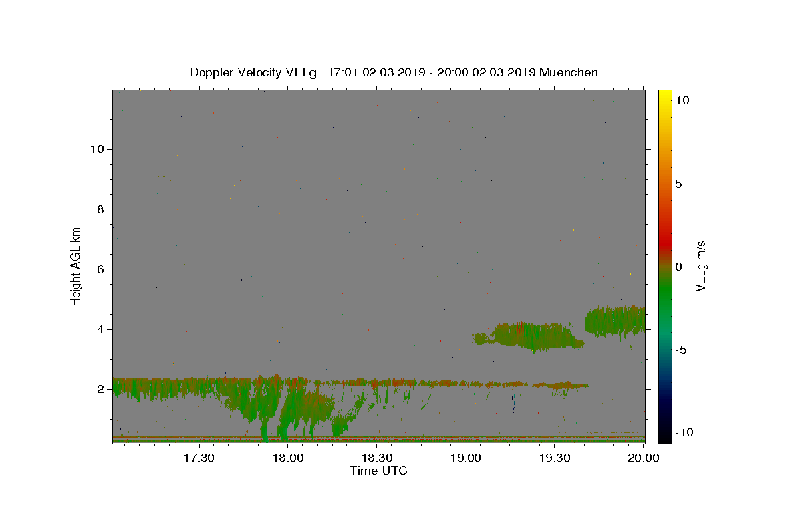Click the "Height AGL km" axis label

click(x=76, y=266)
